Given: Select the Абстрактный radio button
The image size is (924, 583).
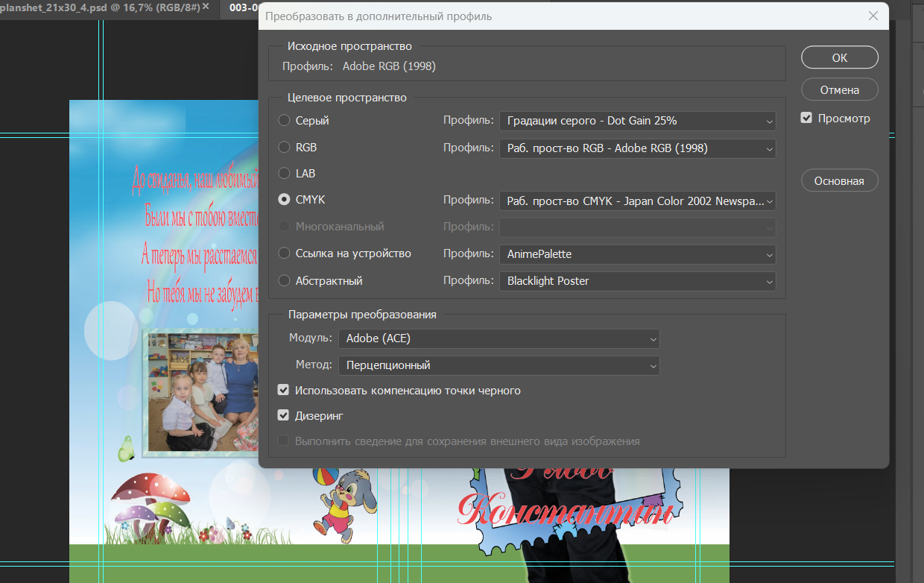Looking at the screenshot, I should (x=284, y=281).
